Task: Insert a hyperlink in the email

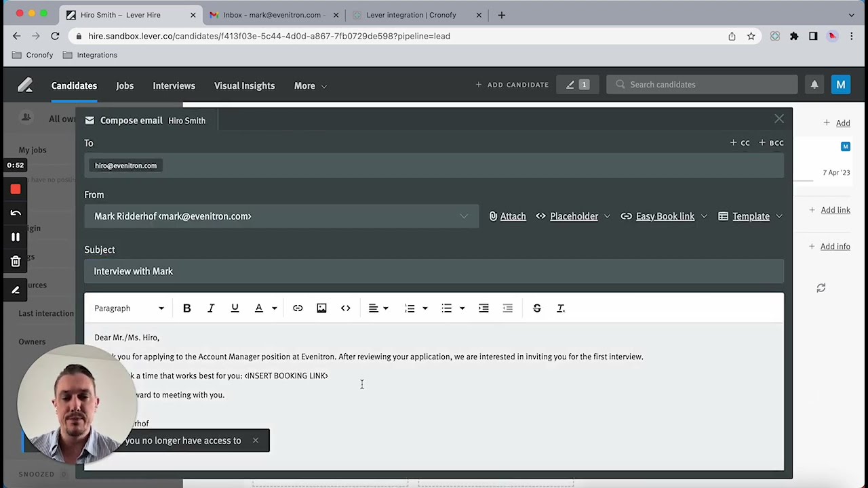Action: (x=298, y=308)
